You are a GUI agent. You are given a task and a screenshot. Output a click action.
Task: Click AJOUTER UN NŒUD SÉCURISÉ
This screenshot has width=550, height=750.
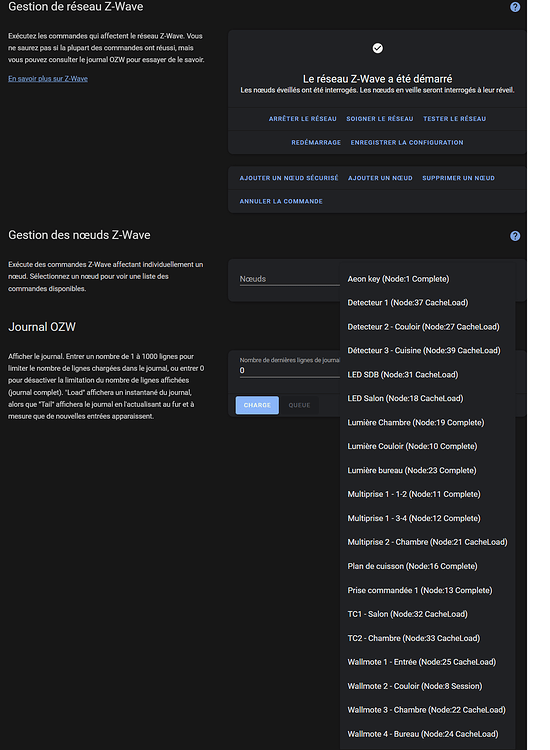tap(289, 178)
